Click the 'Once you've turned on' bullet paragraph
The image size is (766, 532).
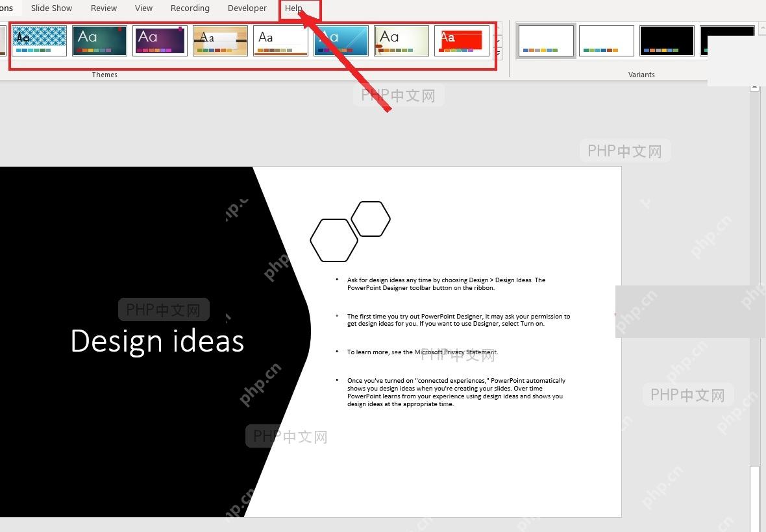click(456, 392)
